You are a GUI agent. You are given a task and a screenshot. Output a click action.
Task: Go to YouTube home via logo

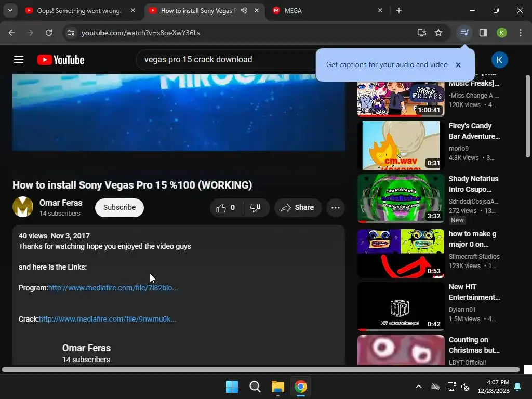[61, 60]
